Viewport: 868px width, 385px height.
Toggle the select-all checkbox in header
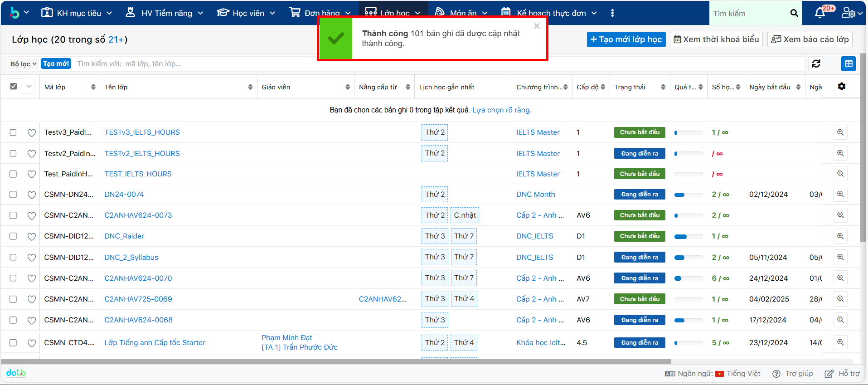click(x=14, y=87)
